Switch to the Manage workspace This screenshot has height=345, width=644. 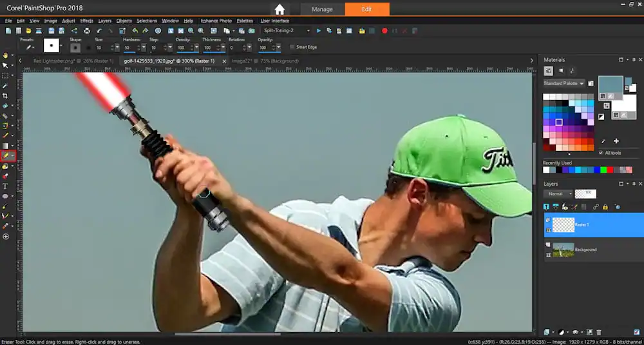pos(322,9)
